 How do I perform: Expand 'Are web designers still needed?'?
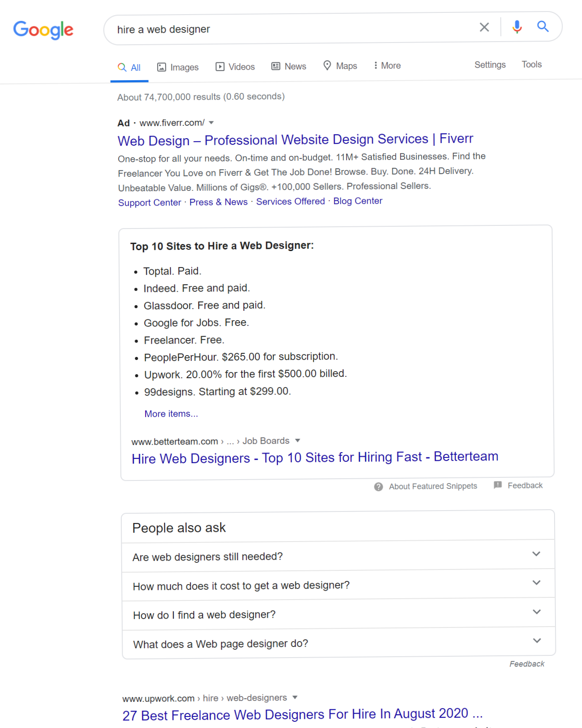pyautogui.click(x=339, y=555)
